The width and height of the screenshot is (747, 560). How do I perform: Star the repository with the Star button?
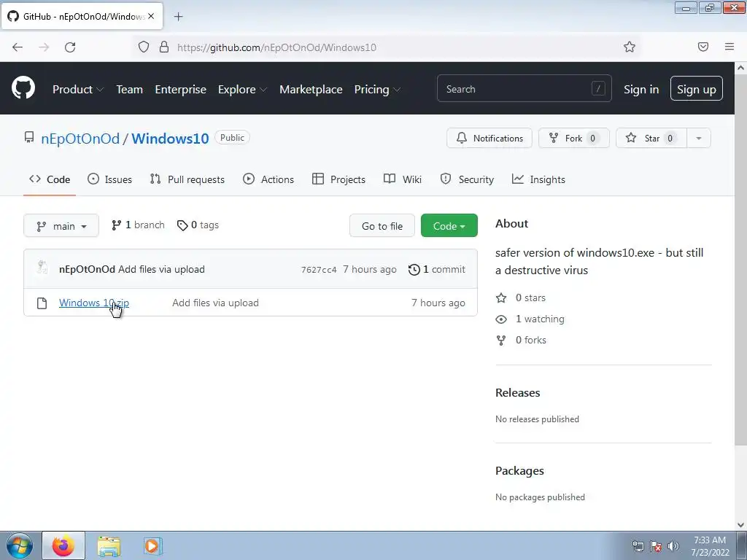point(651,138)
